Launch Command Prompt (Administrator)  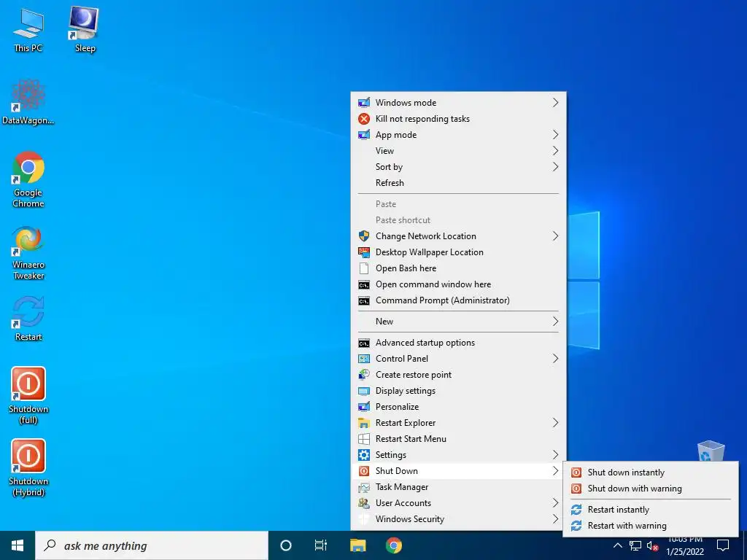(x=458, y=300)
